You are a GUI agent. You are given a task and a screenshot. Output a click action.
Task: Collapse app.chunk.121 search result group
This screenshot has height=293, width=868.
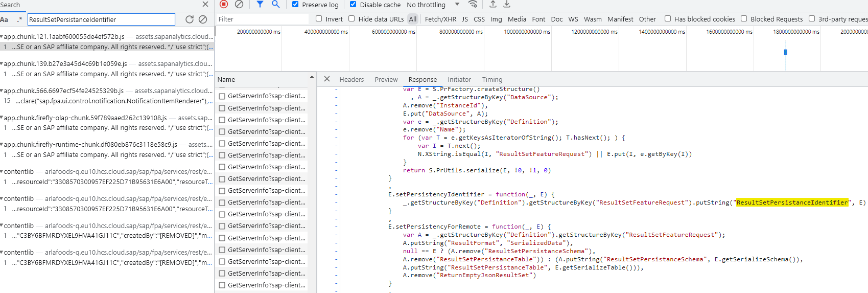(2, 37)
